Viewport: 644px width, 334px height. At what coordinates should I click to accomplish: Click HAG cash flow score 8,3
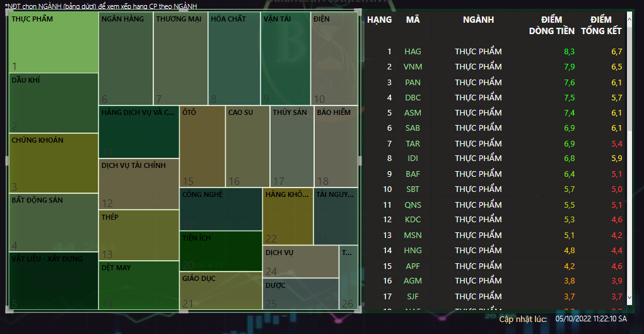click(569, 52)
